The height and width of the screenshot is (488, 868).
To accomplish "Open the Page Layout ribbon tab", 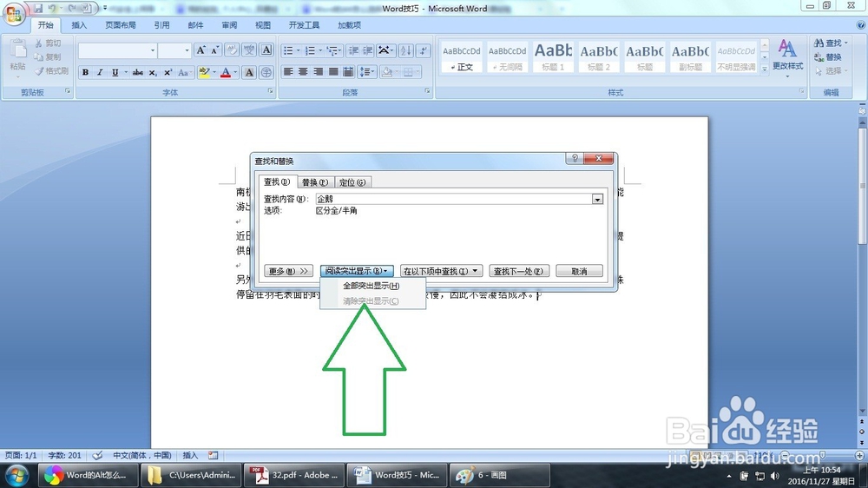I will [x=120, y=25].
